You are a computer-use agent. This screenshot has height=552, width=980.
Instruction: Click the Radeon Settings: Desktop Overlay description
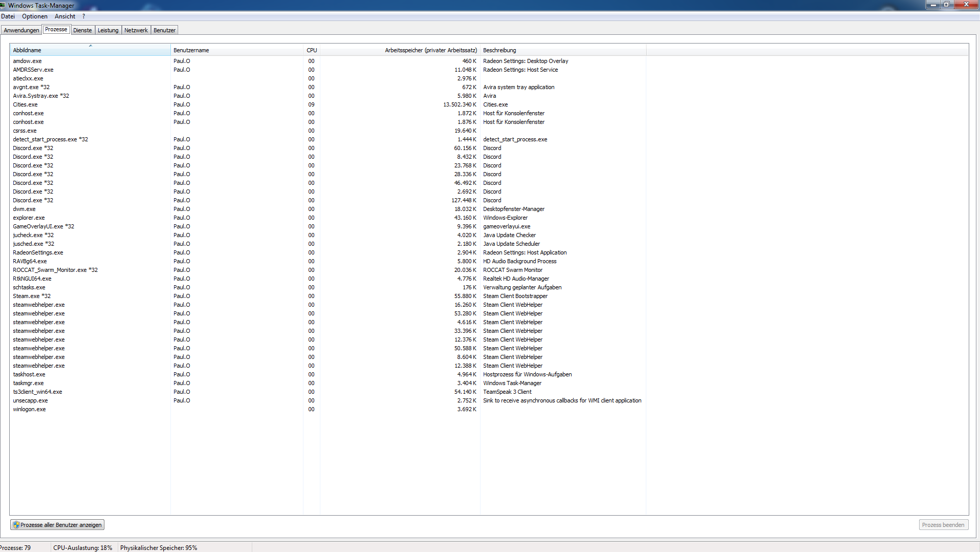click(526, 61)
